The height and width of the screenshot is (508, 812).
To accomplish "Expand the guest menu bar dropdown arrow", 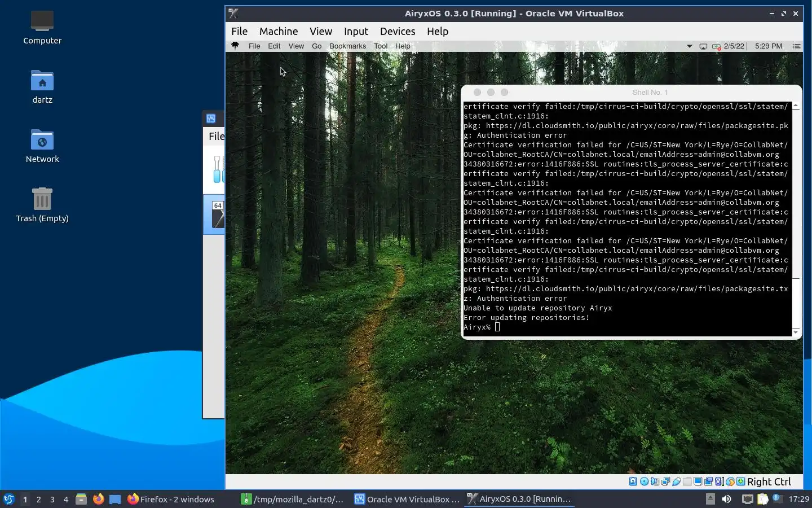I will tap(689, 46).
